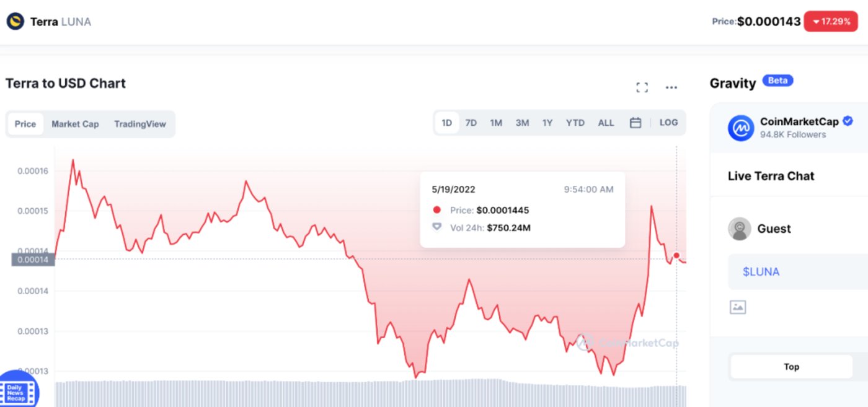Screen dimensions: 868x407
Task: Switch to the Market Cap tab
Action: [75, 124]
